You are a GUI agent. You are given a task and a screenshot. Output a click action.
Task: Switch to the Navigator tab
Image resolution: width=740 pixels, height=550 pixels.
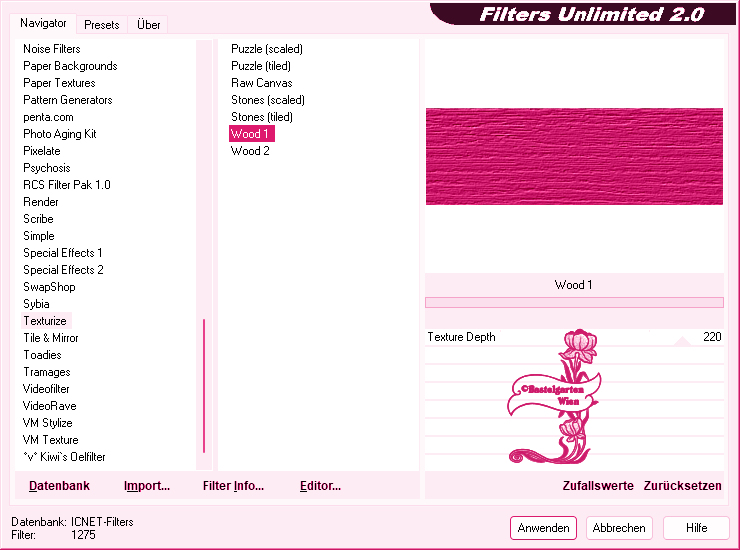point(43,23)
